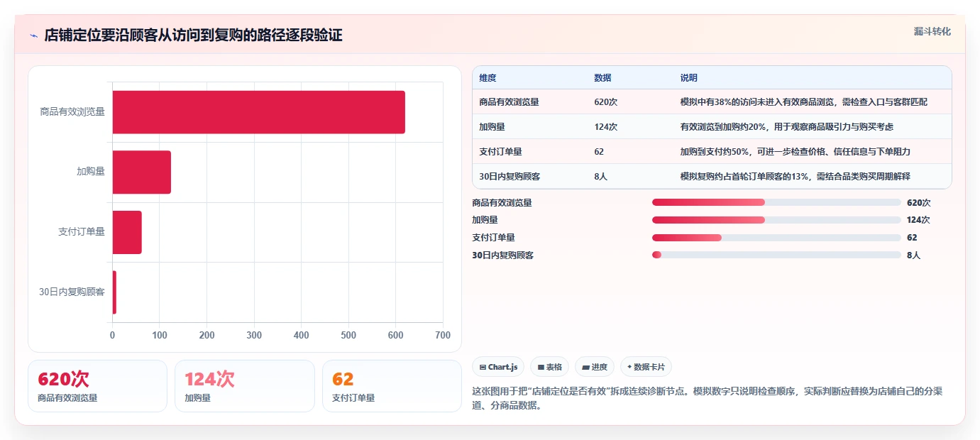Click the note 有效浏览到加购约20%
This screenshot has width=980, height=440.
[x=786, y=127]
